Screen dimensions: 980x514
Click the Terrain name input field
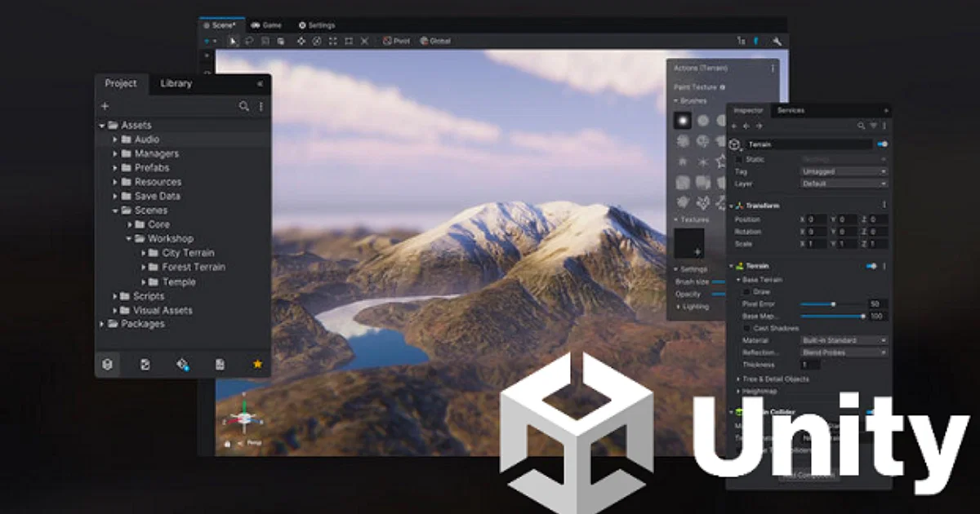tap(808, 144)
